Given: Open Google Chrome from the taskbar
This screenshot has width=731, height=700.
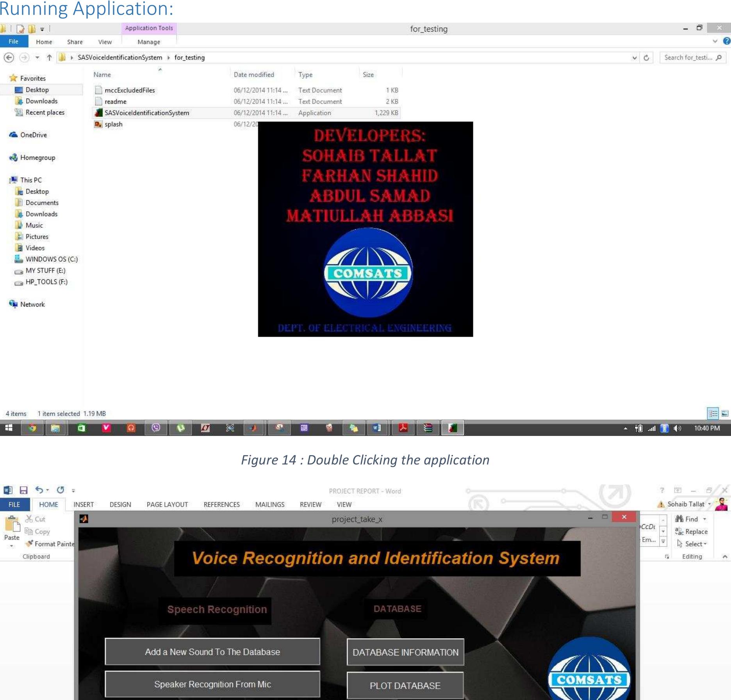Looking at the screenshot, I should (x=32, y=429).
